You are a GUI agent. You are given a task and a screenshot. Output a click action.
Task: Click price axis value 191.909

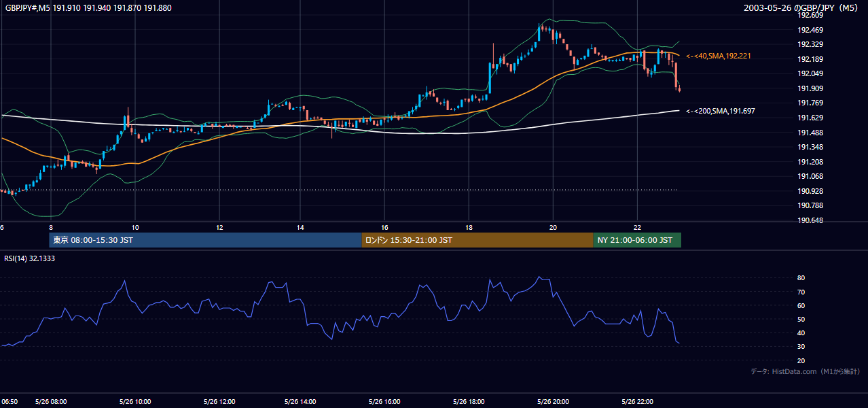810,88
